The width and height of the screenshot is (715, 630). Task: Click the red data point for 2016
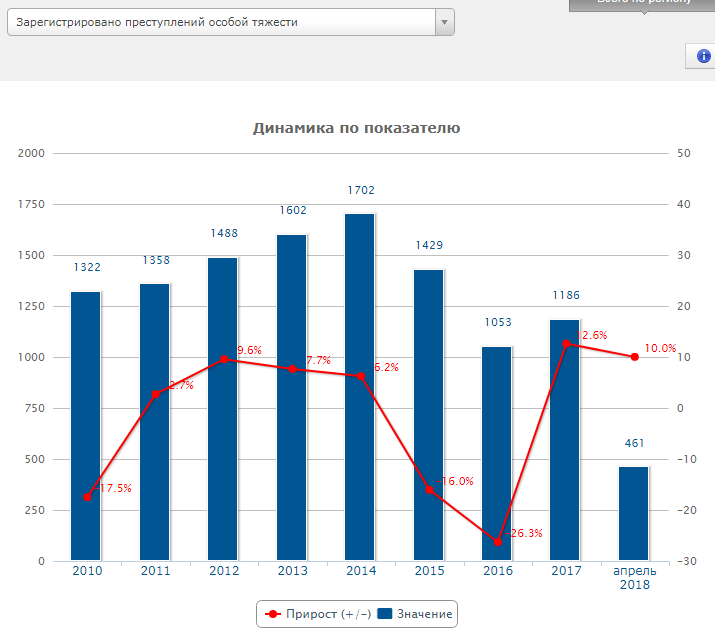click(497, 541)
